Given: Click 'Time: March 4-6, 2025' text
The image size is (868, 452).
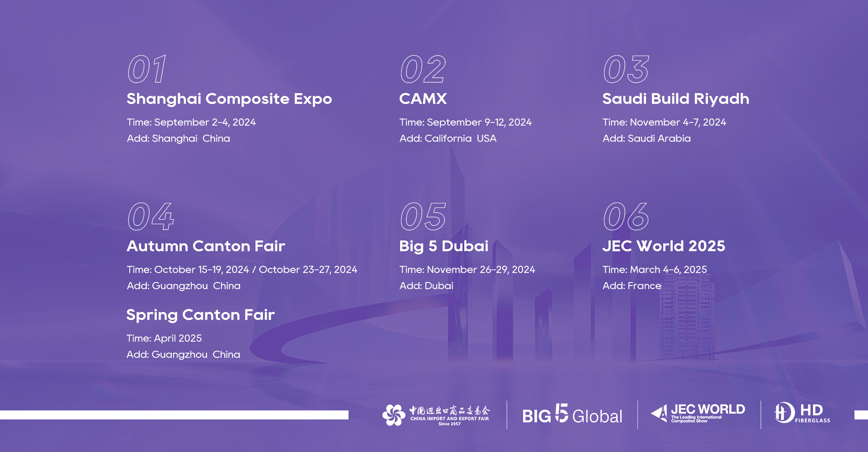Looking at the screenshot, I should 655,270.
